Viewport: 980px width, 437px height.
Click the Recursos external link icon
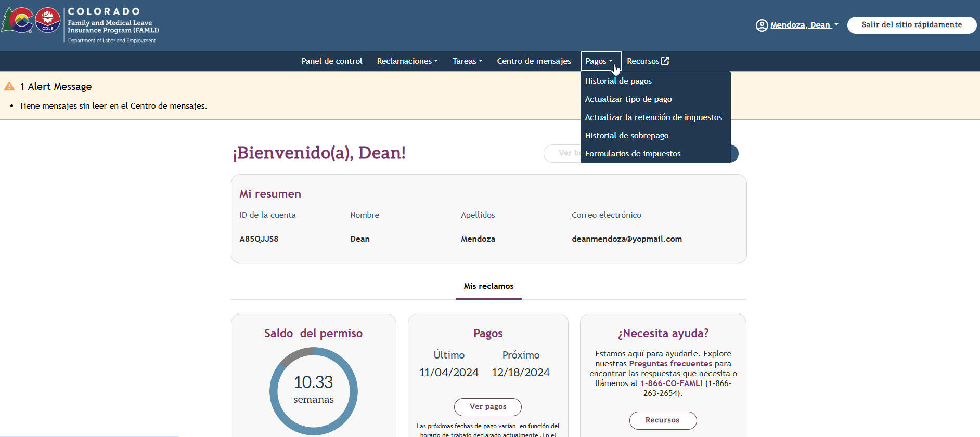tap(665, 61)
